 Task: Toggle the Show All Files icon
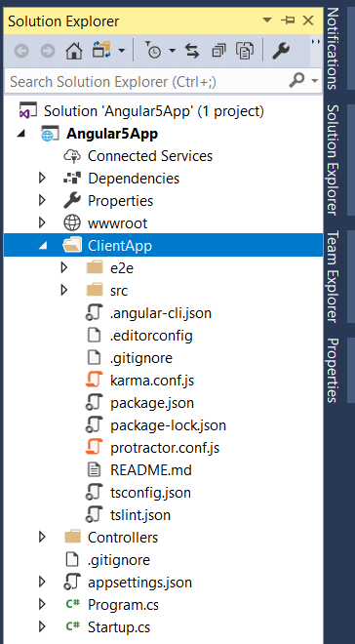pos(245,52)
